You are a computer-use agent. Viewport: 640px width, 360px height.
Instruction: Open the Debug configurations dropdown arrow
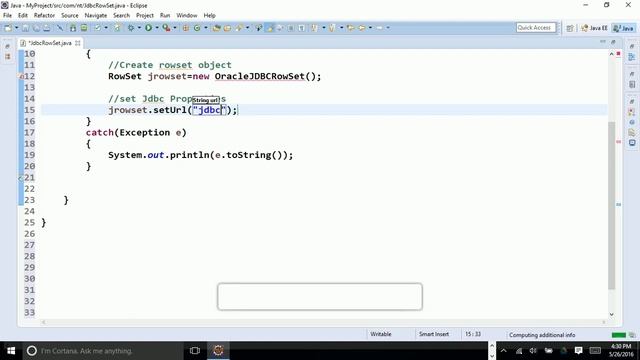click(x=139, y=28)
